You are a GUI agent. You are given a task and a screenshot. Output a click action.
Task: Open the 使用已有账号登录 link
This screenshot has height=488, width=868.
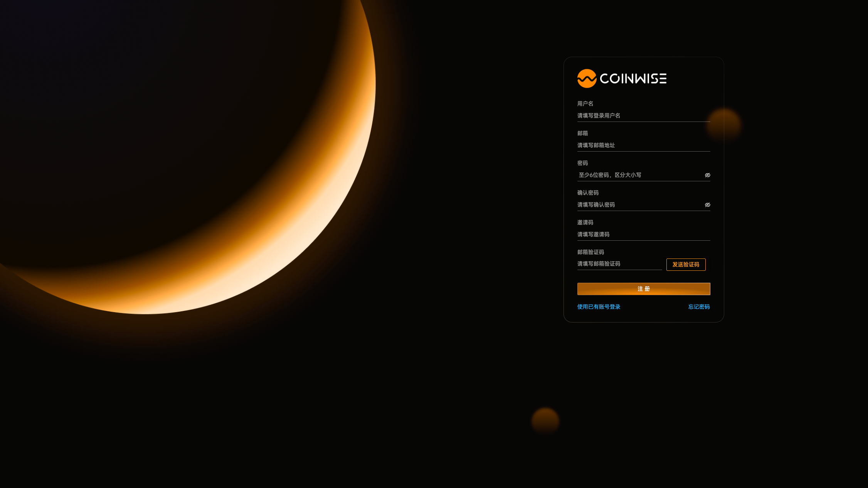tap(599, 307)
